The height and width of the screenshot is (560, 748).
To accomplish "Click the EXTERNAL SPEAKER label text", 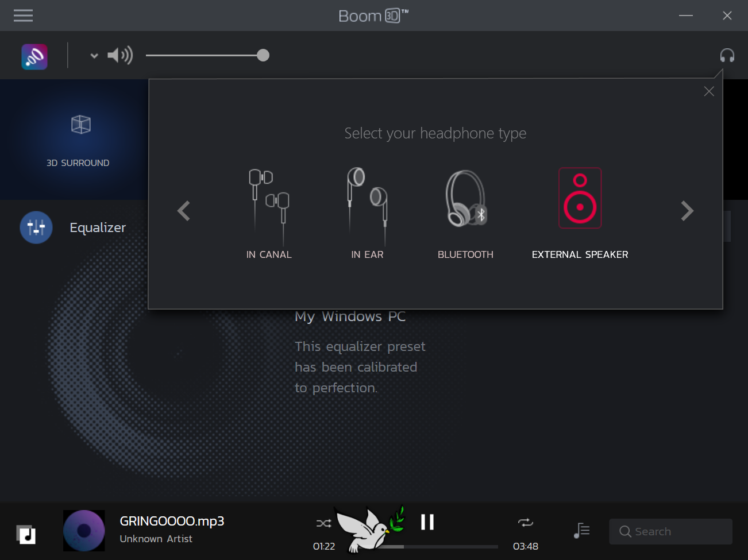I will 580,254.
